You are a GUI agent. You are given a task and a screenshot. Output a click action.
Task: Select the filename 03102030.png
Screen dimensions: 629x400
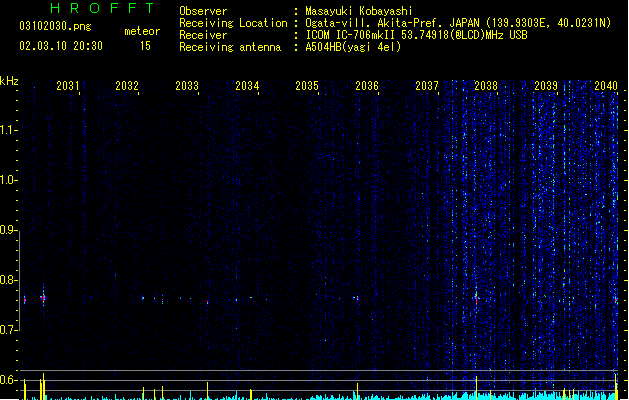coord(55,26)
